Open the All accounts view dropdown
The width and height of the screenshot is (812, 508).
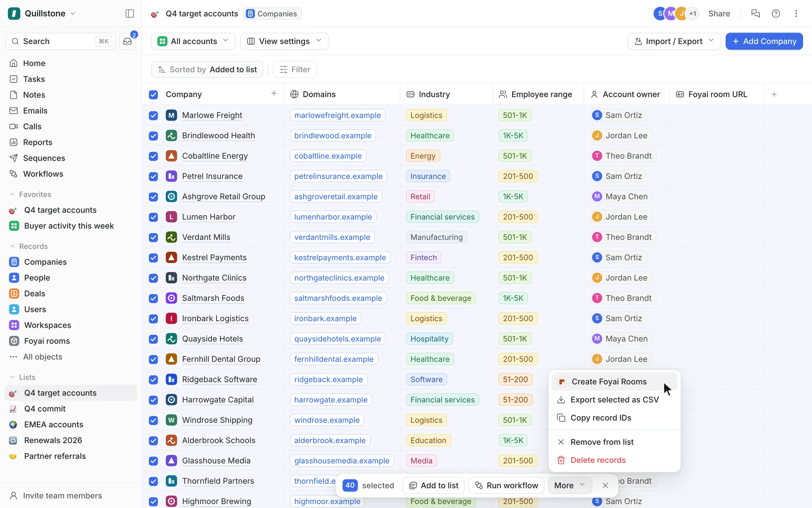(x=193, y=41)
